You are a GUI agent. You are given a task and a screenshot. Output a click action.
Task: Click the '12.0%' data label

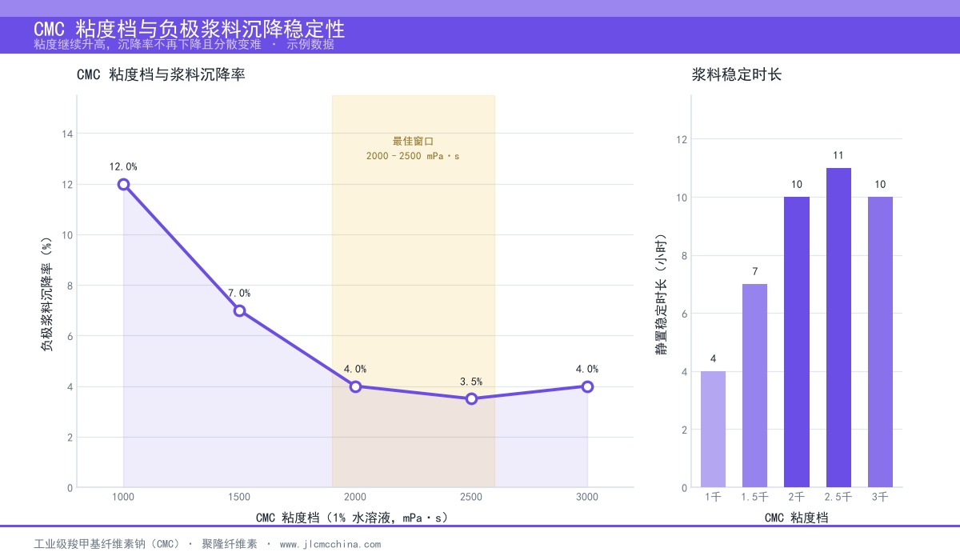click(x=123, y=166)
